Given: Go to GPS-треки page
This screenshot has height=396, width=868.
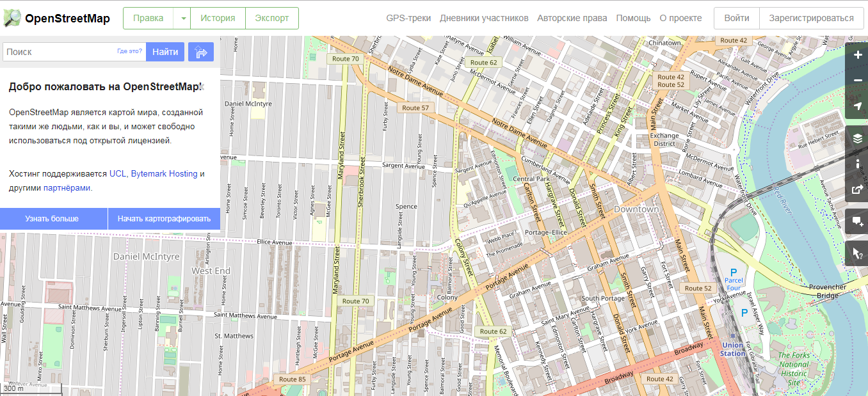Looking at the screenshot, I should 408,18.
